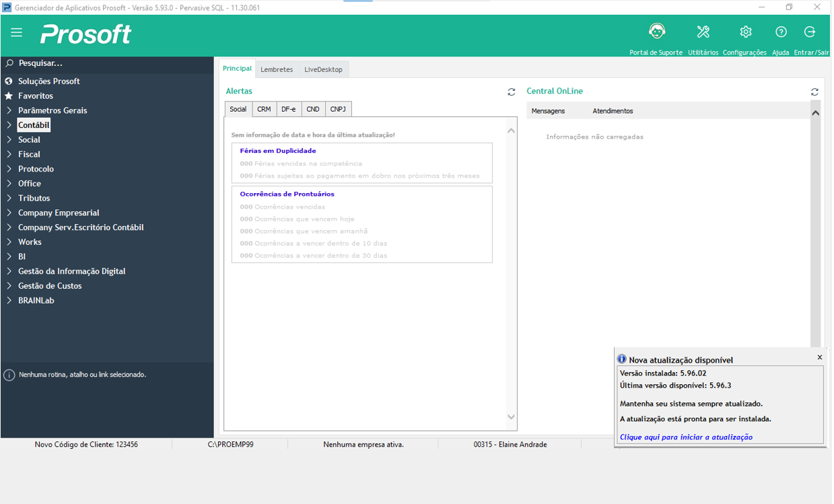Expand the Office module
The width and height of the screenshot is (834, 504).
(9, 184)
